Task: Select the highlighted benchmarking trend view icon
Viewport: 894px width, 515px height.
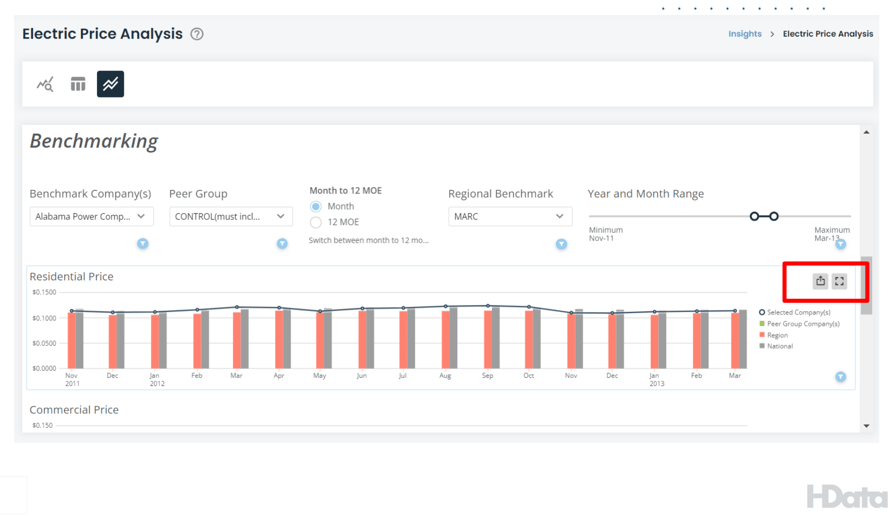Action: click(x=111, y=84)
